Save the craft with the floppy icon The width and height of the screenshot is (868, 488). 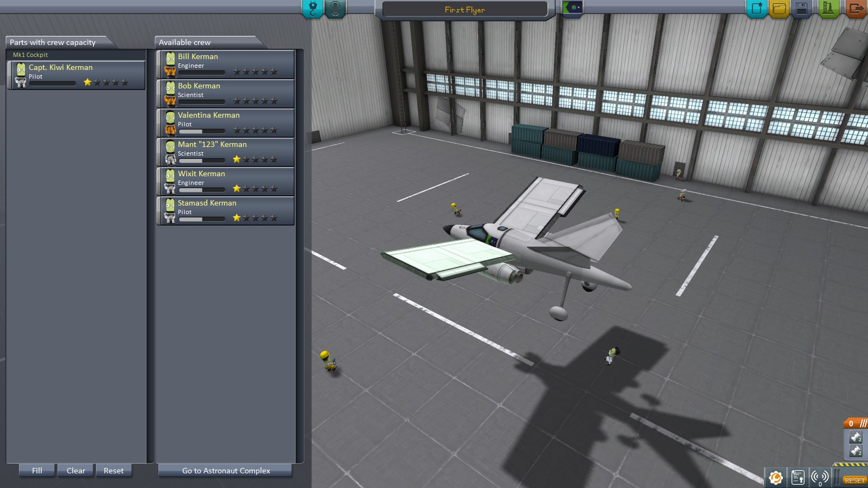(x=801, y=9)
